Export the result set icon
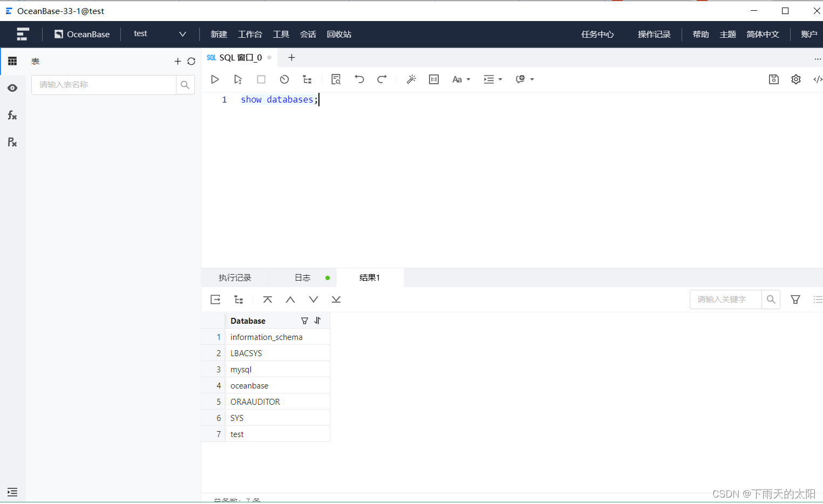The image size is (823, 504). pos(215,299)
